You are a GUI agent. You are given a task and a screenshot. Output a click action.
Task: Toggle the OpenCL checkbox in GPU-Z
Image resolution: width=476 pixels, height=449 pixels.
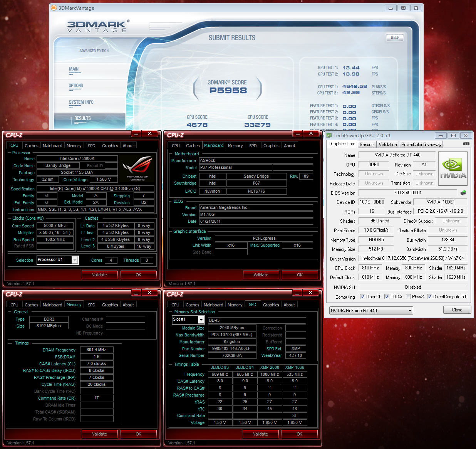[x=362, y=297]
